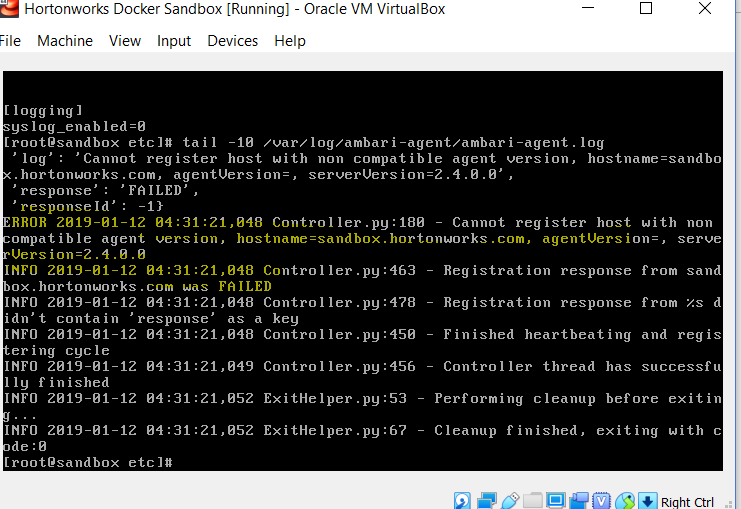Image resolution: width=741 pixels, height=509 pixels.
Task: Open the Input menu
Action: (x=174, y=41)
